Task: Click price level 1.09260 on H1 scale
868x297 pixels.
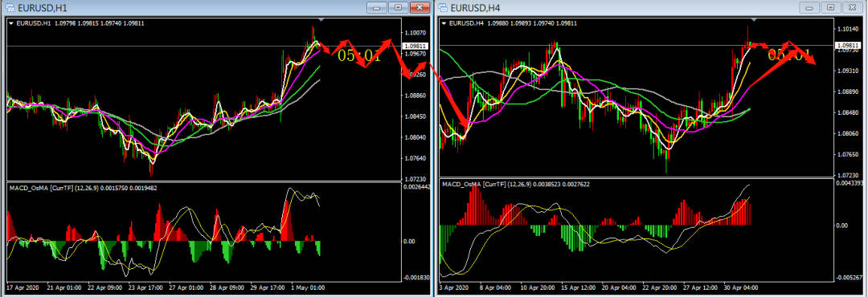Action: point(416,75)
